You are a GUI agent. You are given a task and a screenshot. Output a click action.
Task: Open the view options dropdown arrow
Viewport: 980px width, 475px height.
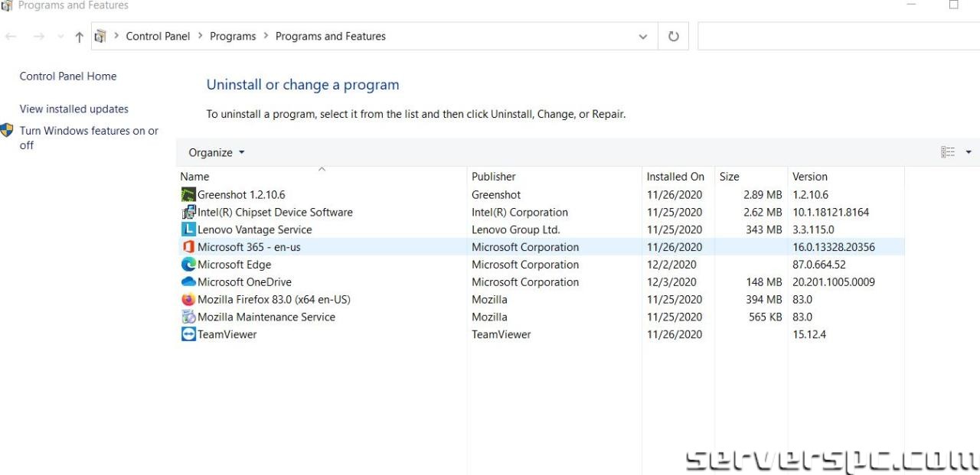(x=968, y=152)
